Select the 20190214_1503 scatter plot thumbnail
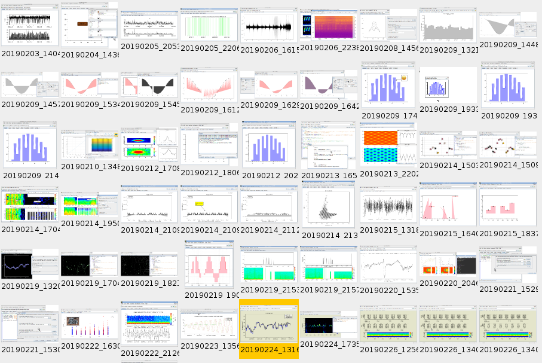Viewport: 542px width, 363px height. [x=448, y=145]
